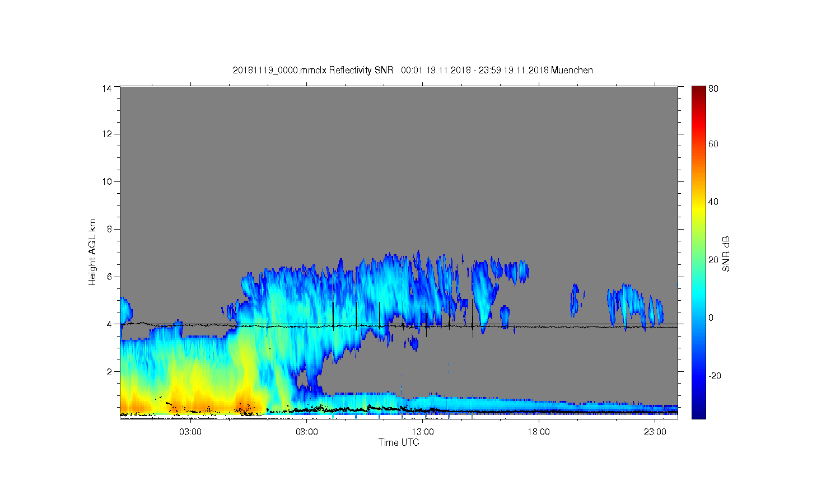The image size is (840, 504).
Task: Click the end date '23:59 19.11.2018' in title
Action: click(x=514, y=71)
